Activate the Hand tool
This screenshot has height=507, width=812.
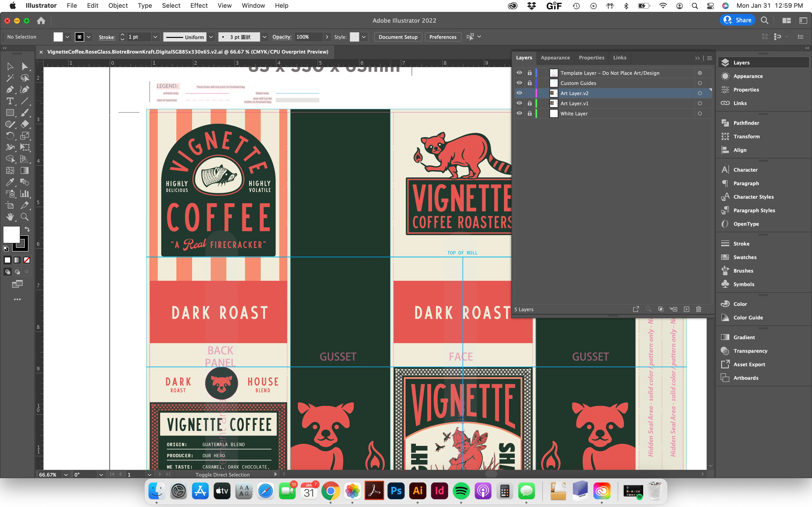point(10,217)
